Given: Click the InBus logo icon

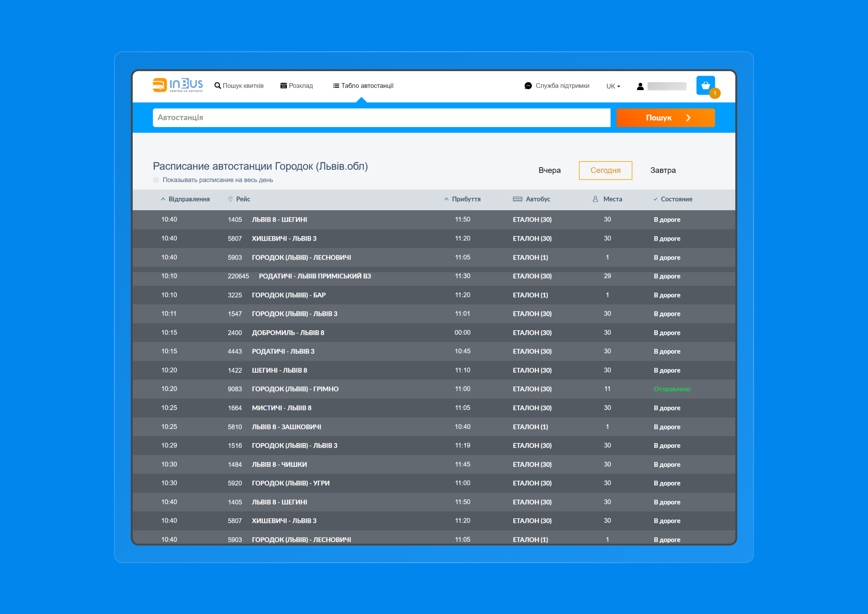Looking at the screenshot, I should coord(159,85).
